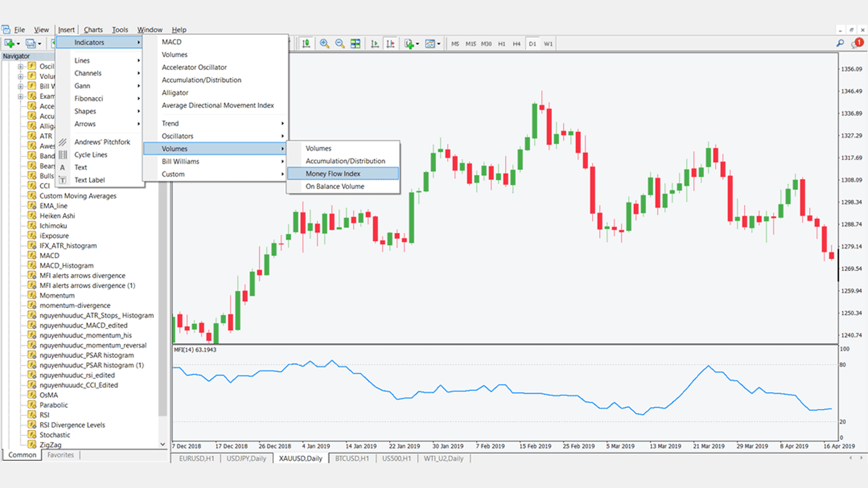Choose On Balance Volume menu entry
The width and height of the screenshot is (868, 488).
335,186
